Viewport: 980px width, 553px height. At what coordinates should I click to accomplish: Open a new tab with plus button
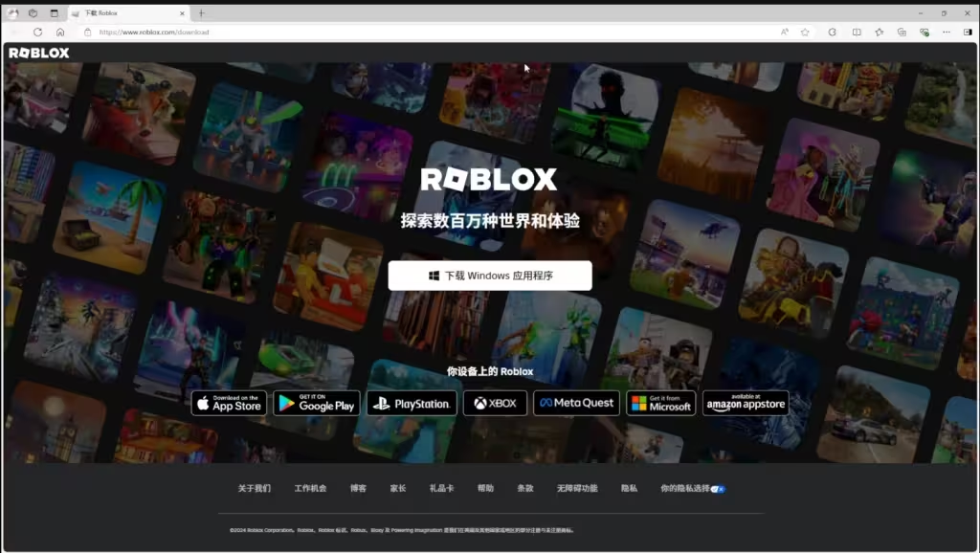tap(201, 13)
